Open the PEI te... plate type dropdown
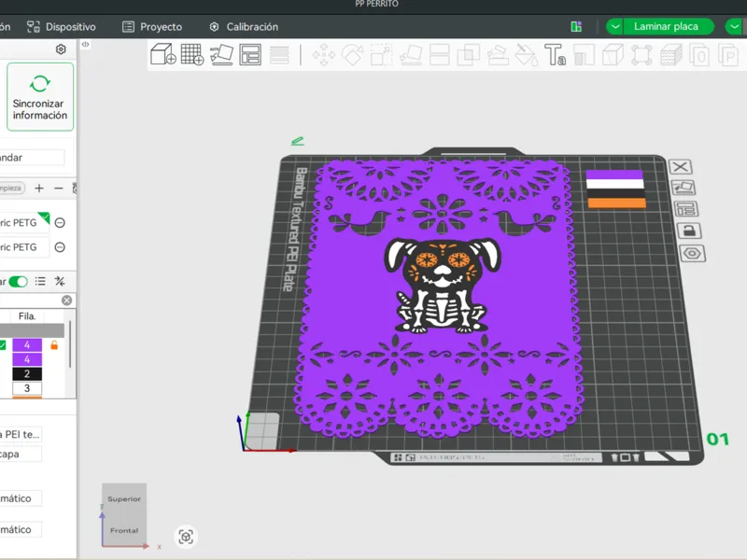Viewport: 747px width, 560px height. pyautogui.click(x=21, y=434)
